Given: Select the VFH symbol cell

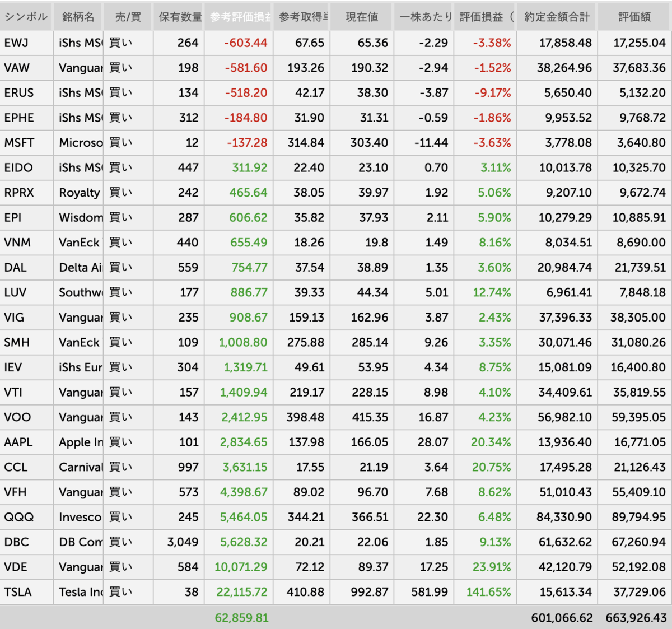Looking at the screenshot, I should click(x=26, y=492).
